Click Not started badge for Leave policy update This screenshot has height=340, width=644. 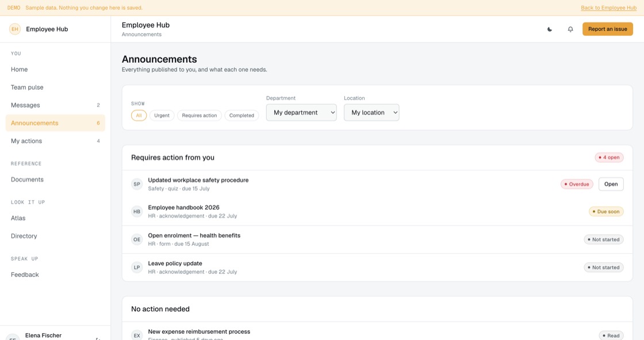603,268
